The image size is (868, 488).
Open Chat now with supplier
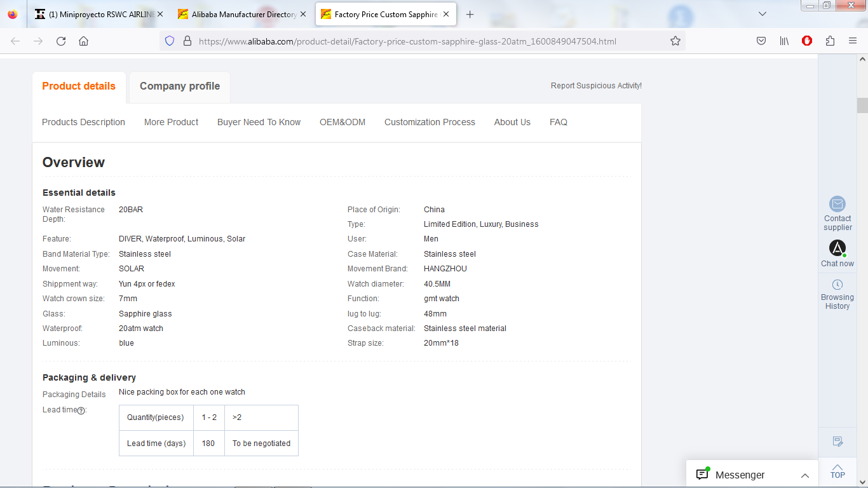click(837, 248)
